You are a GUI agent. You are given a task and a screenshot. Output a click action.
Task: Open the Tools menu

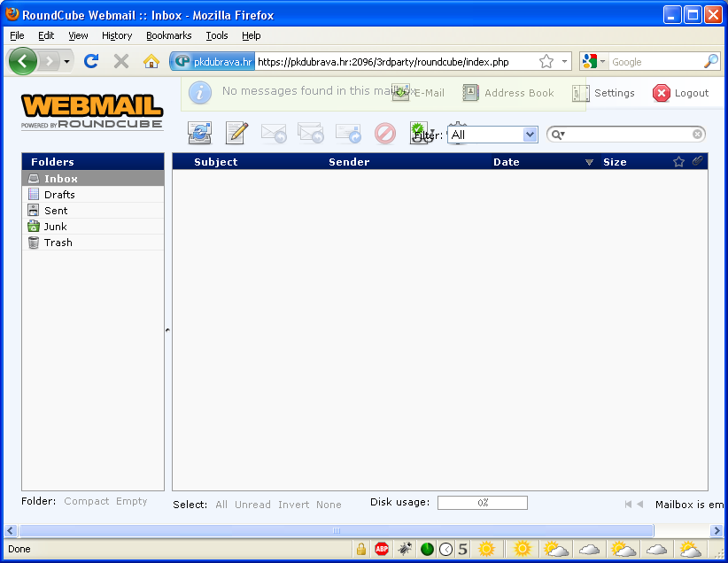point(216,35)
